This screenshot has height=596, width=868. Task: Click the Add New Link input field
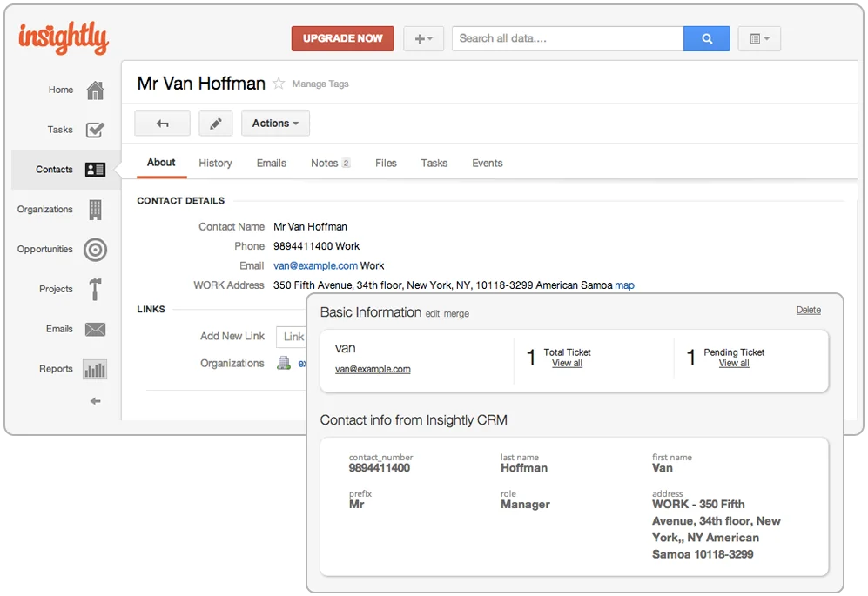(x=291, y=337)
